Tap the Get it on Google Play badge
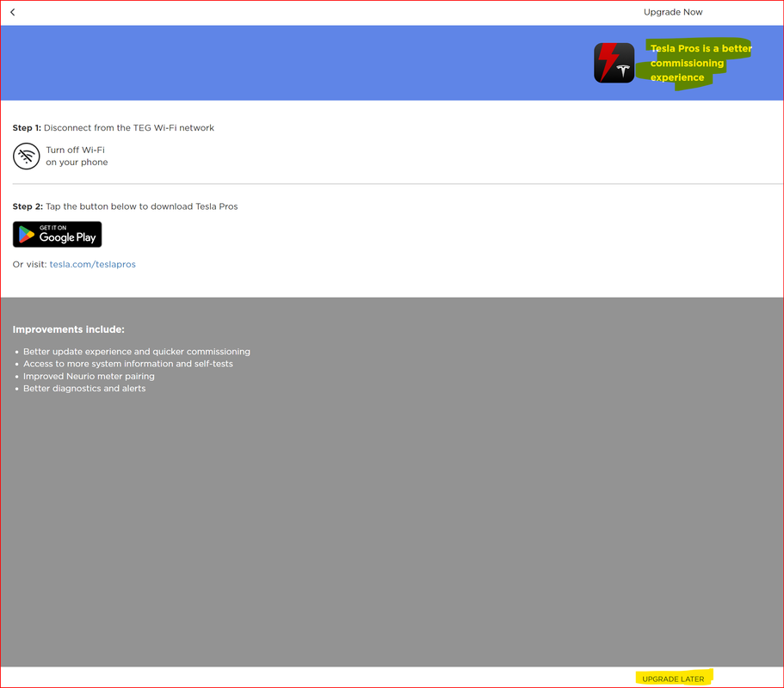 point(57,234)
